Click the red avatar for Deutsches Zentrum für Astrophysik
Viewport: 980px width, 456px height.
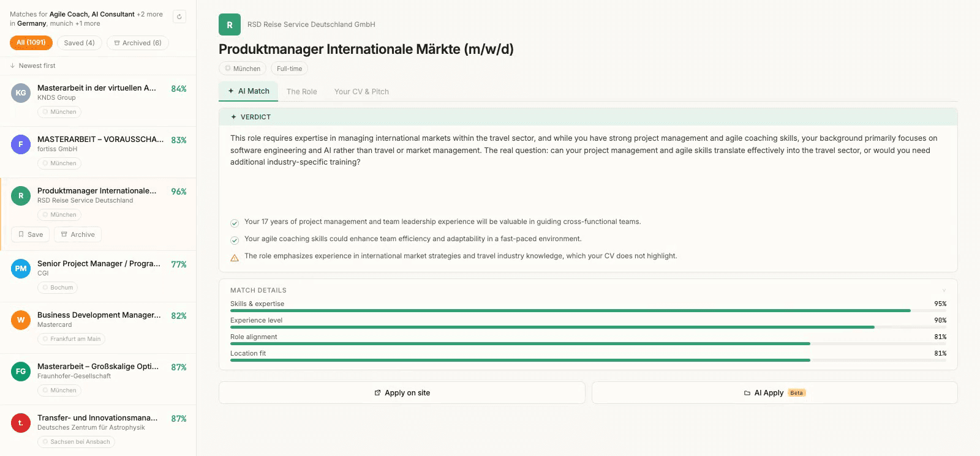[x=21, y=423]
